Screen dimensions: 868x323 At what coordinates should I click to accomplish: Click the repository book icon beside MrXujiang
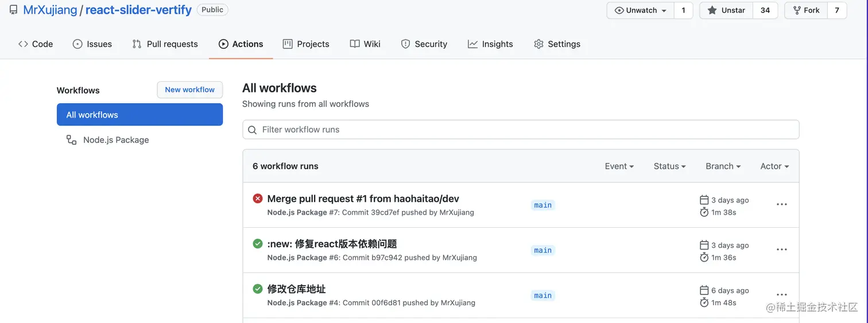(x=13, y=10)
